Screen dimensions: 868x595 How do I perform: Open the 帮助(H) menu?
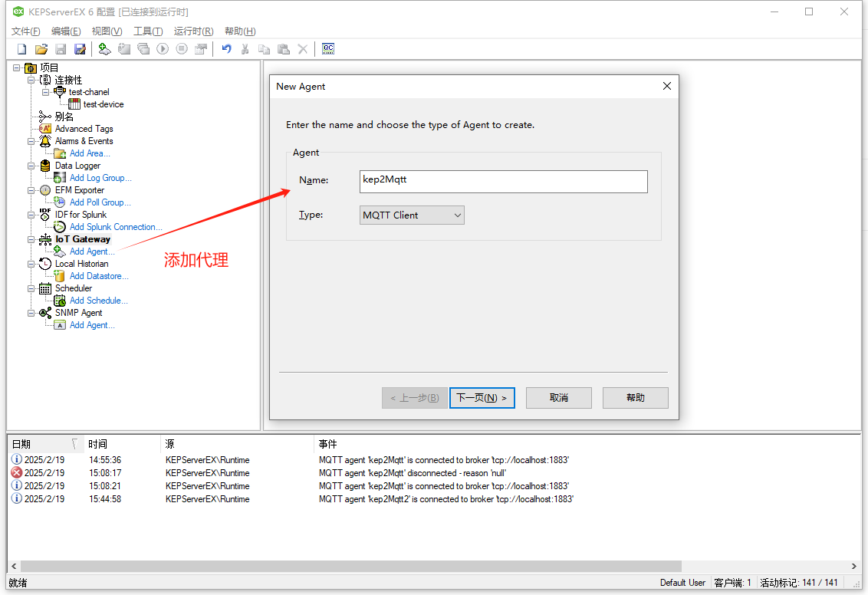pos(240,31)
